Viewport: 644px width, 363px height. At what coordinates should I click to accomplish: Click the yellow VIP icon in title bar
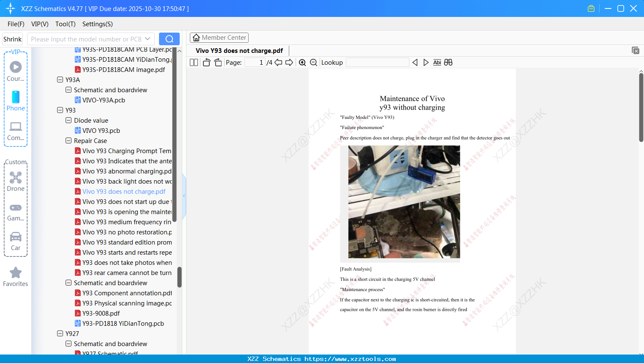tap(591, 8)
